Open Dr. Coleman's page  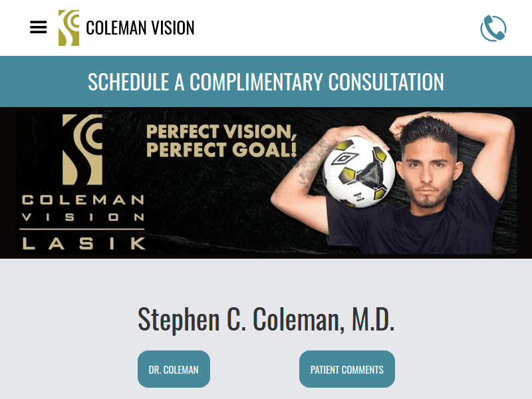[x=174, y=369]
